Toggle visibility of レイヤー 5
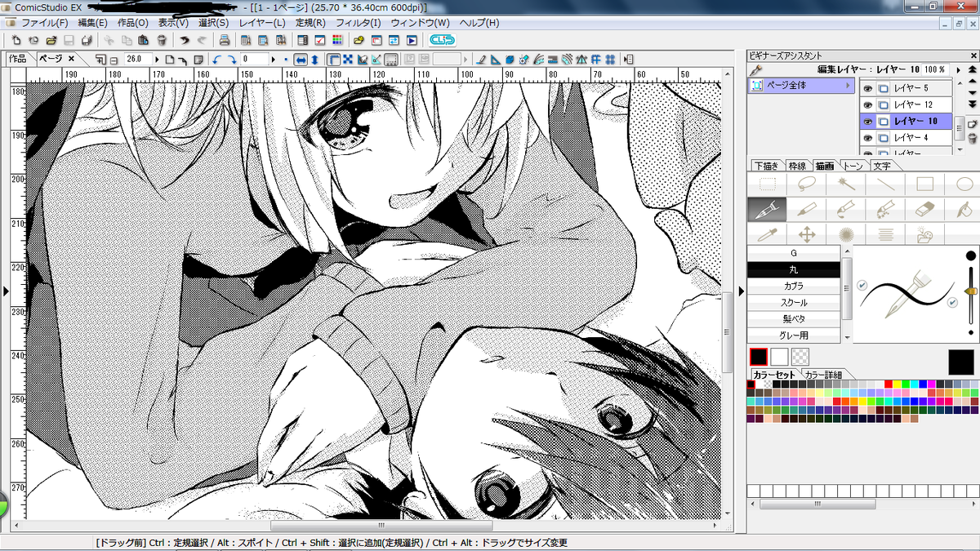 pyautogui.click(x=868, y=88)
